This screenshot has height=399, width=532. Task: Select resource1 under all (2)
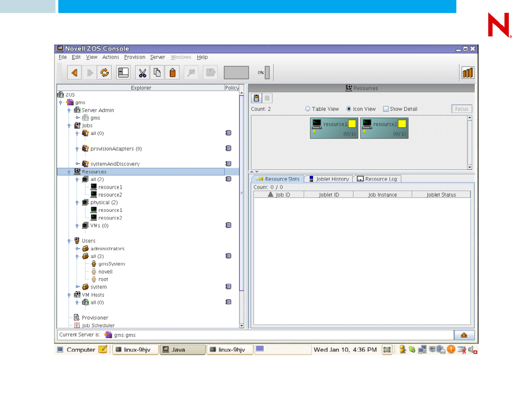point(110,187)
